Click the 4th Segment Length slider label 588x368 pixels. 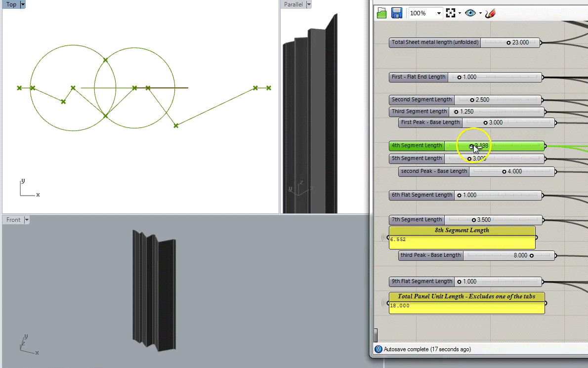417,146
